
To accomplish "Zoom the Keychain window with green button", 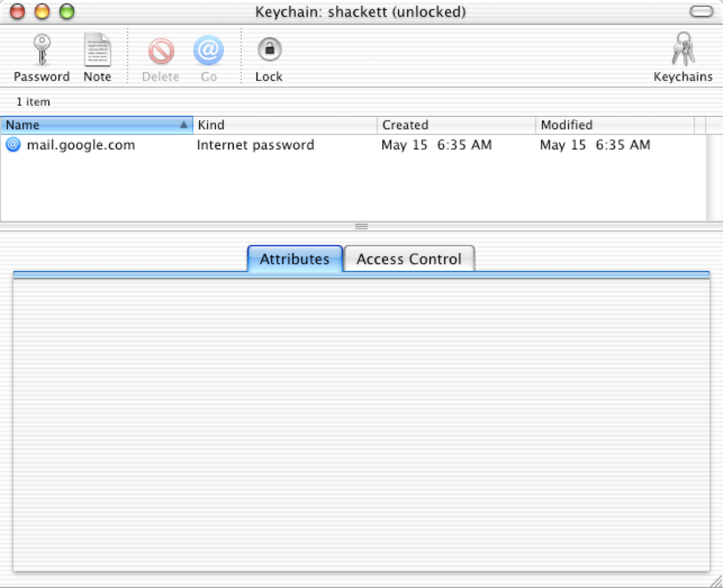I will [67, 11].
